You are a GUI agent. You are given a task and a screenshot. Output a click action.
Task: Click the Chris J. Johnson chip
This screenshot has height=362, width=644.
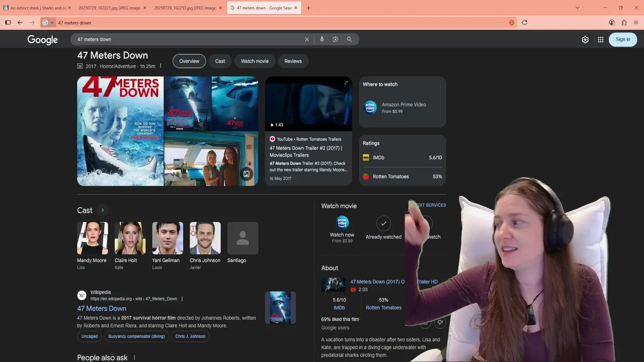coord(190,336)
